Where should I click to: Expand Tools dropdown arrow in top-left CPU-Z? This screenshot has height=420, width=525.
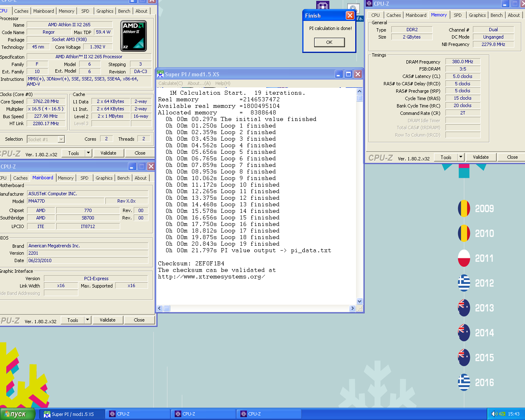(x=88, y=153)
